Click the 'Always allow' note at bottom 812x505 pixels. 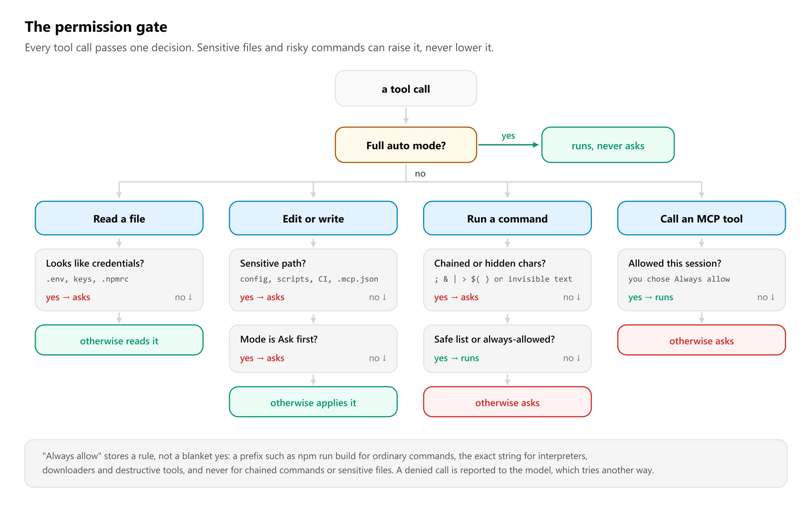point(406,463)
